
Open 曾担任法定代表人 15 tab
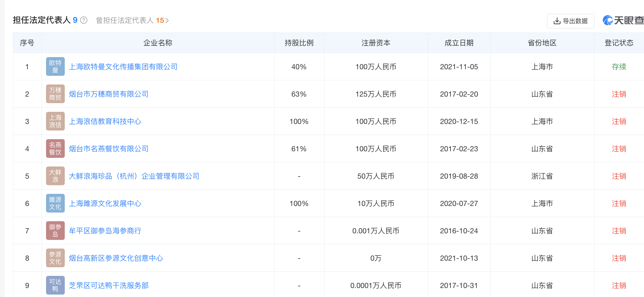coord(130,20)
